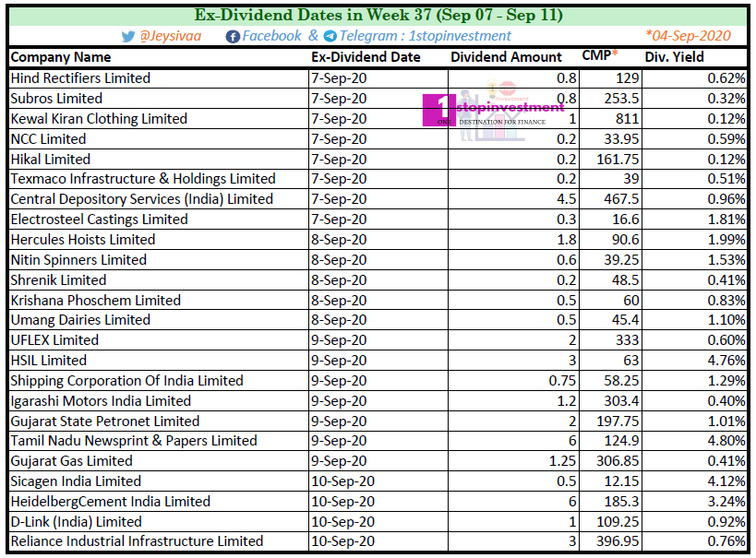Click the 1.10% yield for Umang Dairies

point(726,320)
